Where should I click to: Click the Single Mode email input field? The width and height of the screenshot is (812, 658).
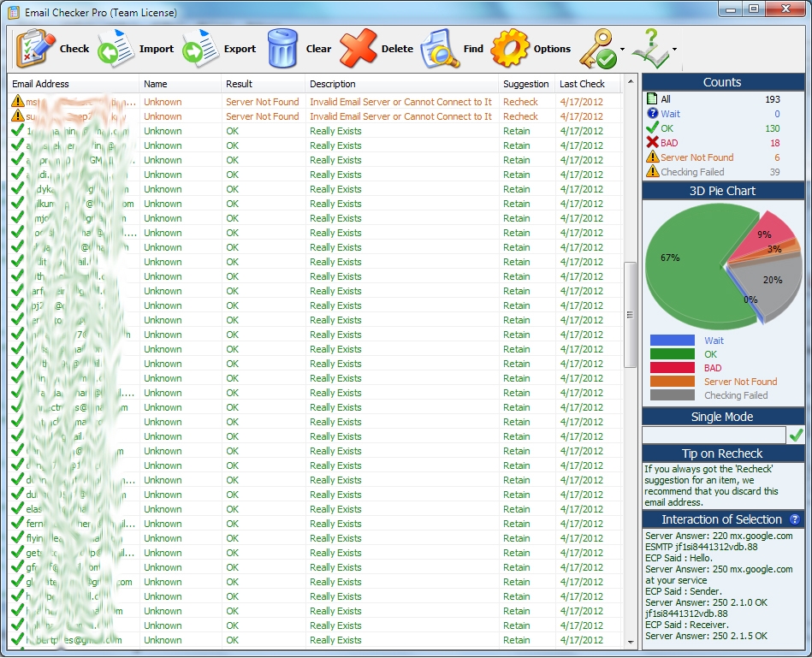pos(714,436)
